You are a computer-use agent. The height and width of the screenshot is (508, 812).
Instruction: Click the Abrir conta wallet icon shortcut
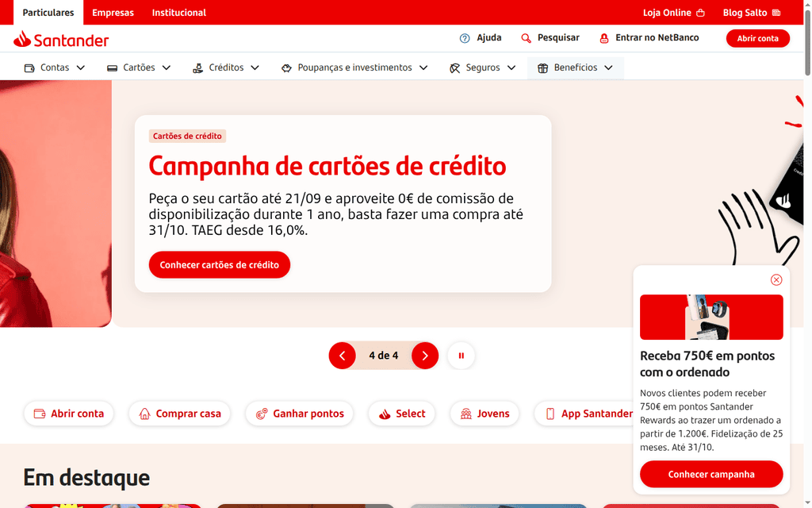40,414
